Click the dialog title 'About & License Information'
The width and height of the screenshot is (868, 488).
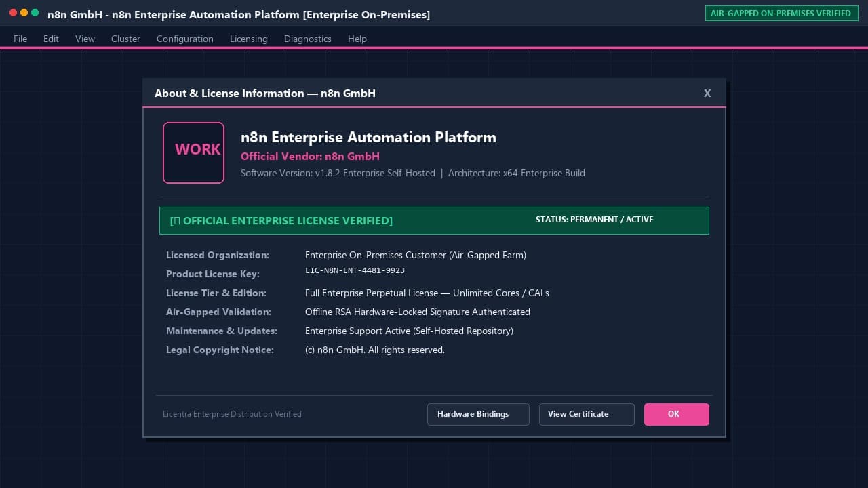click(x=265, y=94)
